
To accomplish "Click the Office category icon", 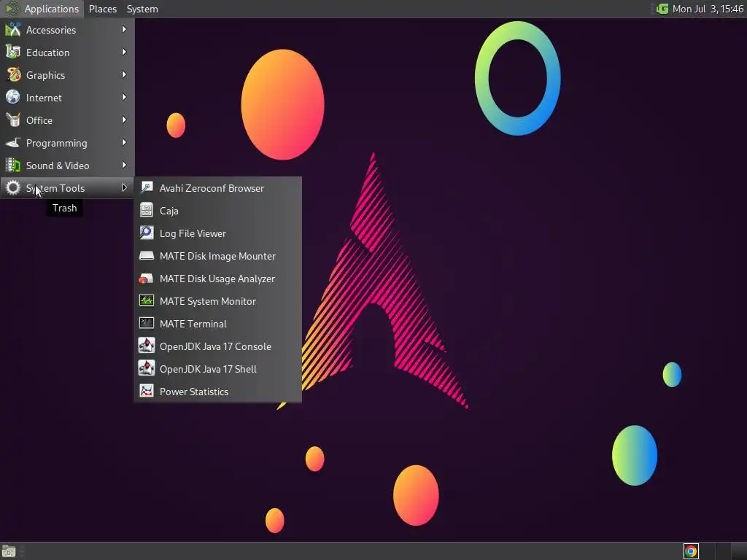I will coord(13,120).
